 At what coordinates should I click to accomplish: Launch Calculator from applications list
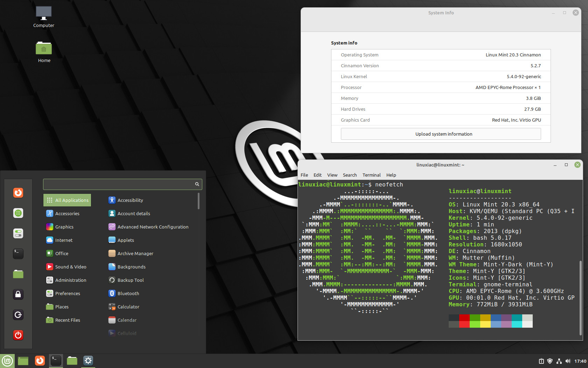pyautogui.click(x=124, y=307)
